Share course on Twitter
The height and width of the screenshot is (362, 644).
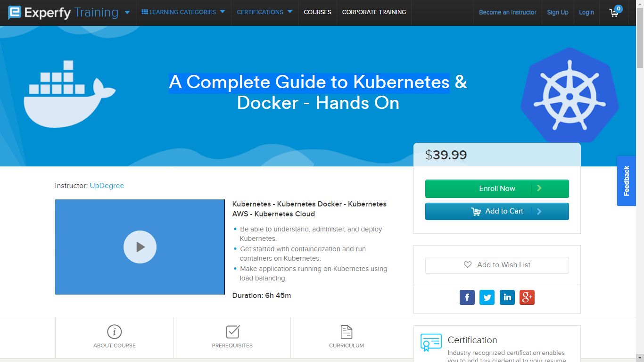pyautogui.click(x=487, y=297)
